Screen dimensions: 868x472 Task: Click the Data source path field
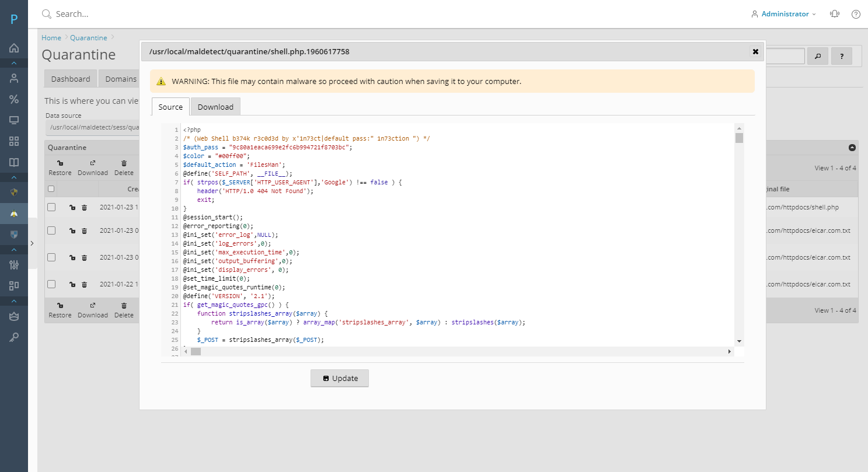[x=92, y=127]
